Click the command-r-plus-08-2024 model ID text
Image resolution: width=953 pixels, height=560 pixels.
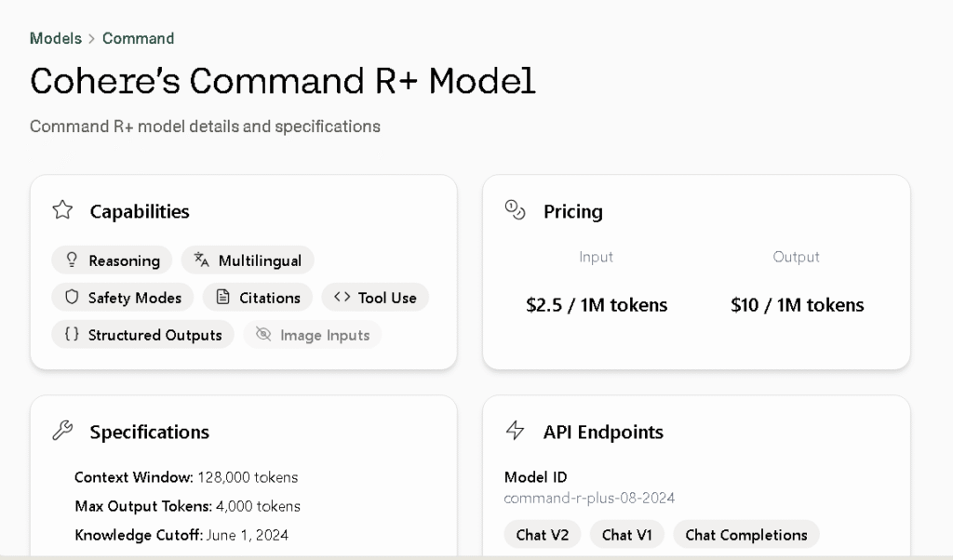click(x=589, y=498)
